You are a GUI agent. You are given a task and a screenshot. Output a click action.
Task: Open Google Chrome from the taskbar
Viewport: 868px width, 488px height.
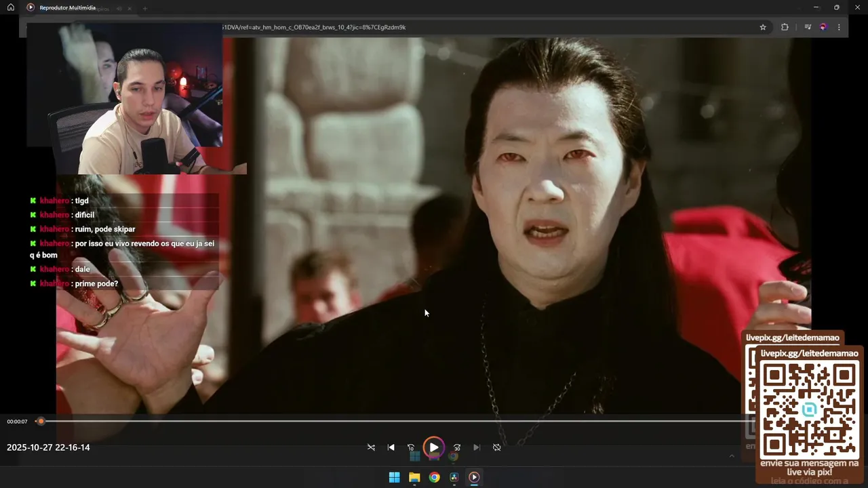click(x=434, y=477)
